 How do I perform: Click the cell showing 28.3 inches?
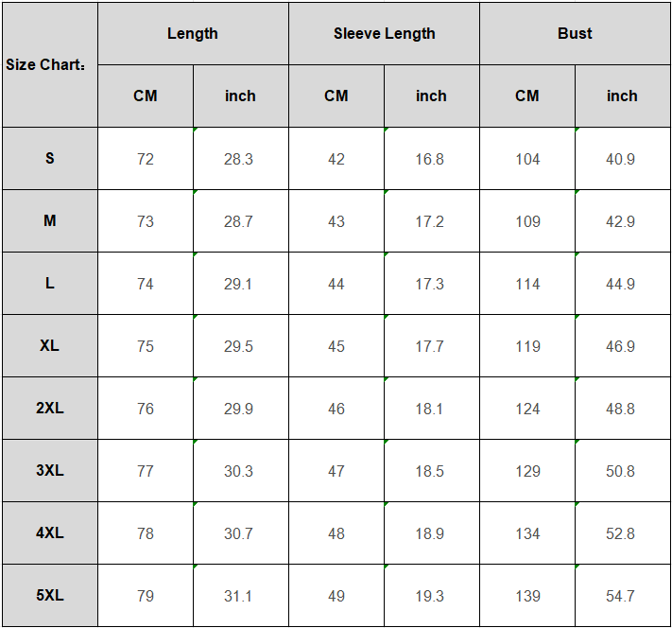(x=239, y=159)
